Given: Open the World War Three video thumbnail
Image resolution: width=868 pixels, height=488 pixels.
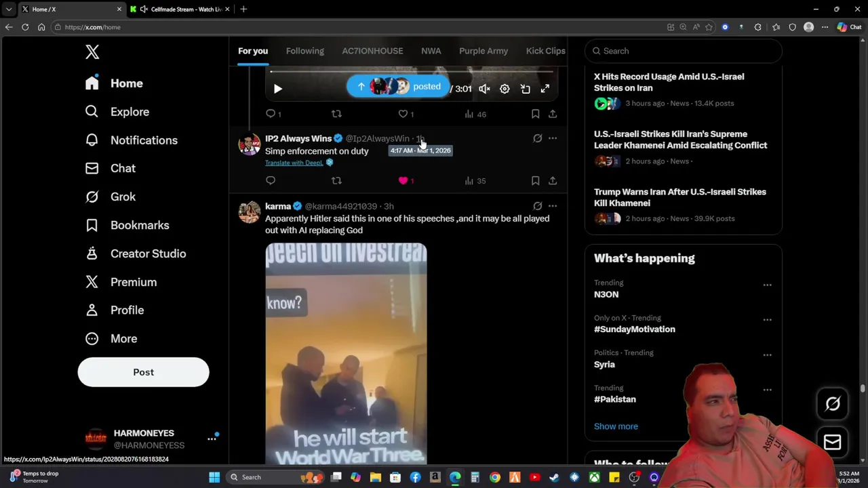Looking at the screenshot, I should point(346,353).
